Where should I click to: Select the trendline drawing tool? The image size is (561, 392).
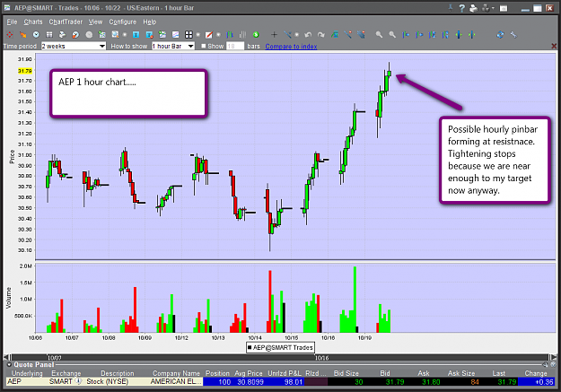pyautogui.click(x=287, y=35)
